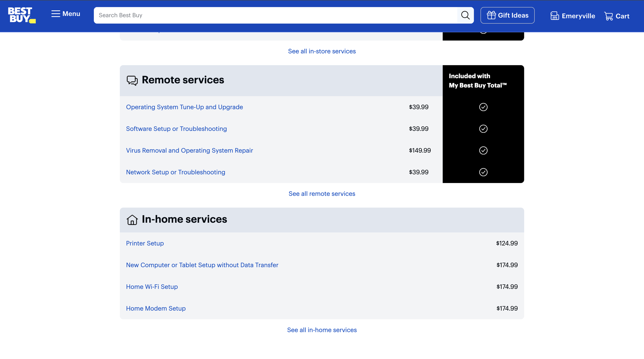Open See all in-store services link
The image size is (644, 359).
pyautogui.click(x=322, y=51)
